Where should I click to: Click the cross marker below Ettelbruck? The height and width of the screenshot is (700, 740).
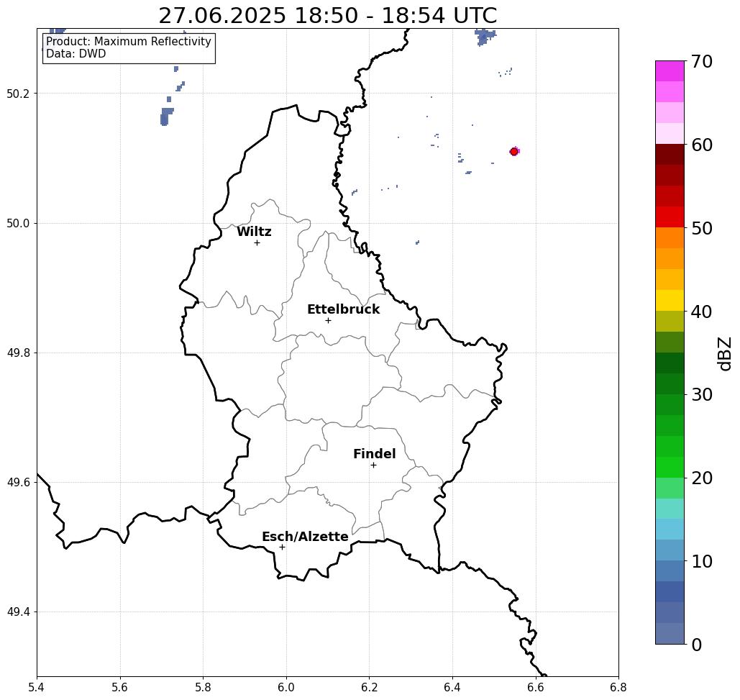click(x=328, y=320)
